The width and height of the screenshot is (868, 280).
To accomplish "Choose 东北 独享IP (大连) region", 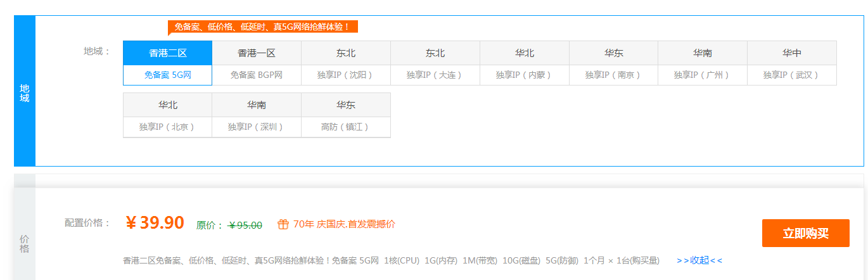I will pyautogui.click(x=435, y=63).
